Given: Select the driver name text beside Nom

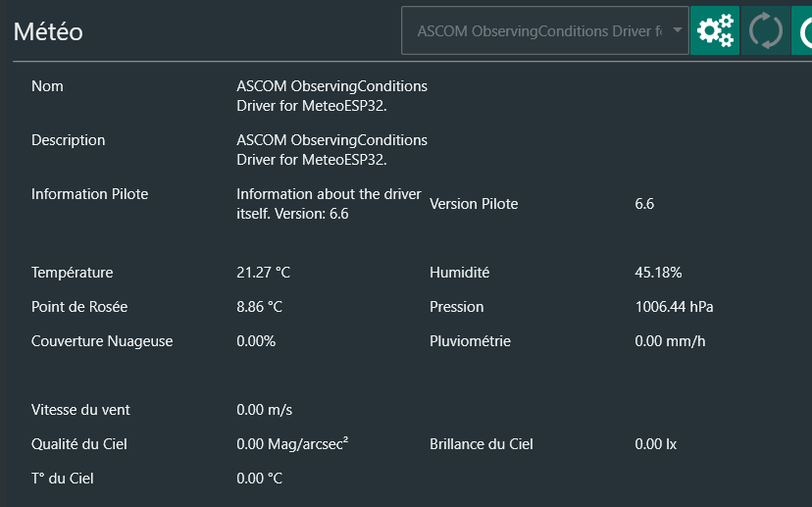Looking at the screenshot, I should pos(331,96).
